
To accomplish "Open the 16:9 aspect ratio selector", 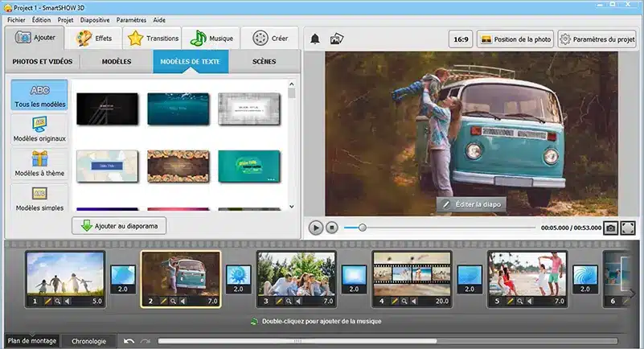I will (460, 39).
